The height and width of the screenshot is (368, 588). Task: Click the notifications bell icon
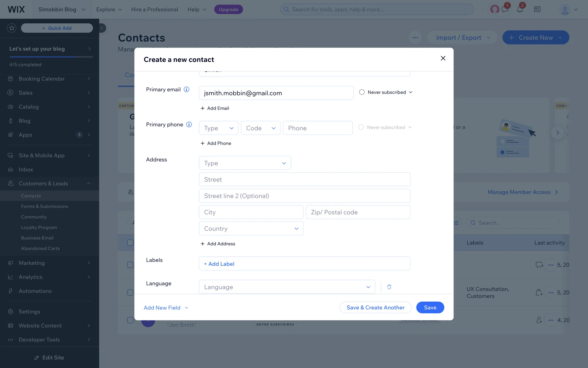tap(520, 10)
